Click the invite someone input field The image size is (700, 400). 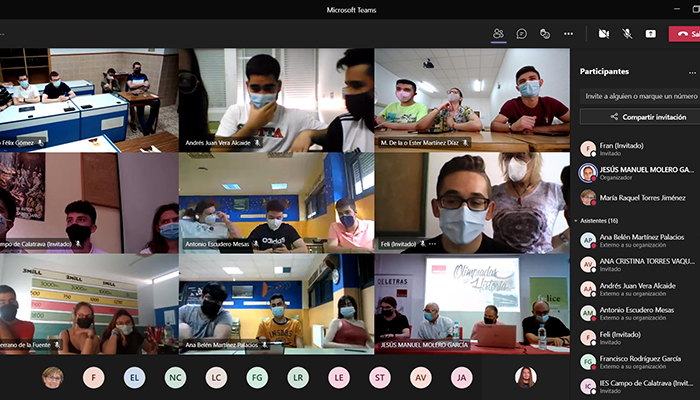(x=640, y=96)
